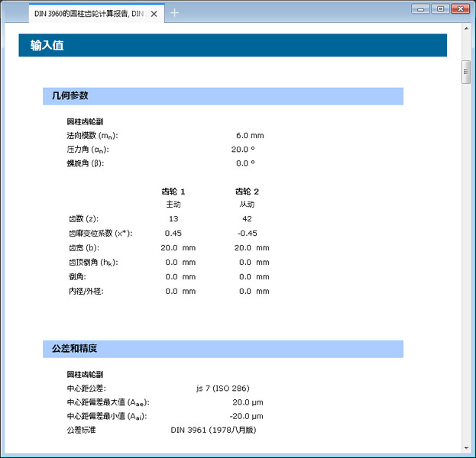Switch to the DIN 3960 report tab
The width and height of the screenshot is (476, 458).
coord(89,13)
